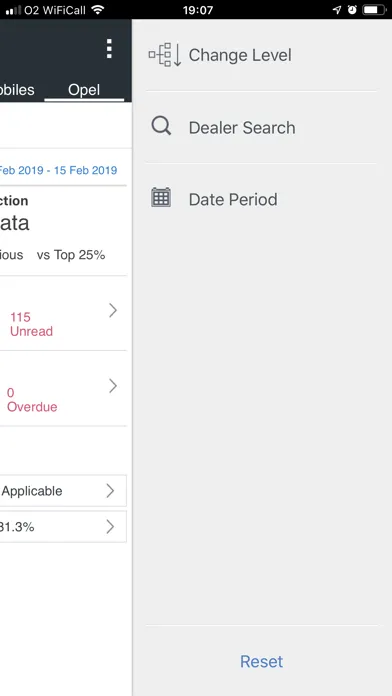Viewport: 392px width, 696px height.
Task: Open the 81.3% row chevron
Action: (111, 527)
